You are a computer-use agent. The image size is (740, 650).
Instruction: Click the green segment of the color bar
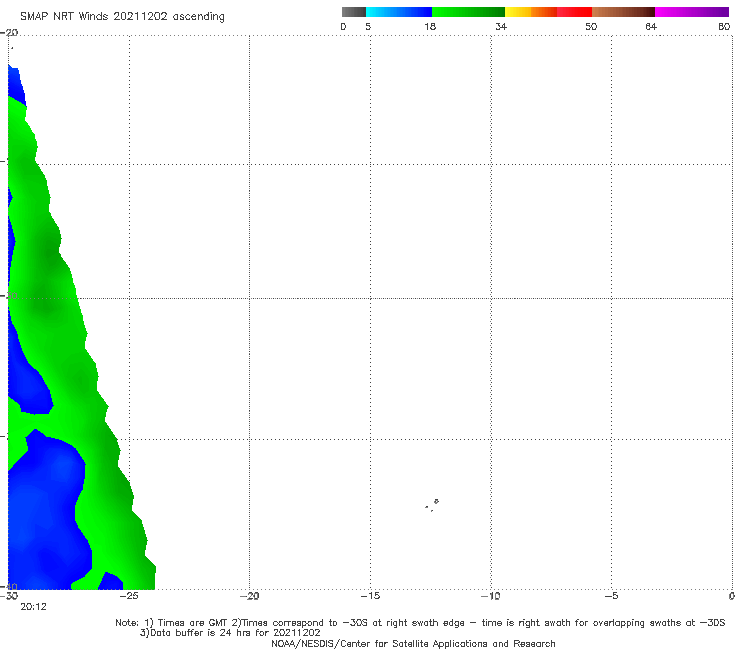coord(468,12)
